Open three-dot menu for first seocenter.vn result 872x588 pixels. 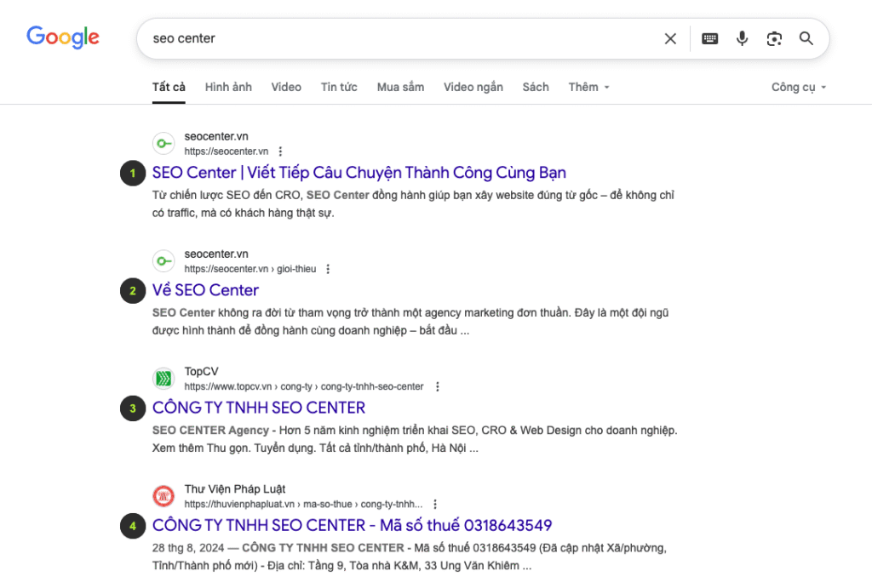(x=281, y=151)
